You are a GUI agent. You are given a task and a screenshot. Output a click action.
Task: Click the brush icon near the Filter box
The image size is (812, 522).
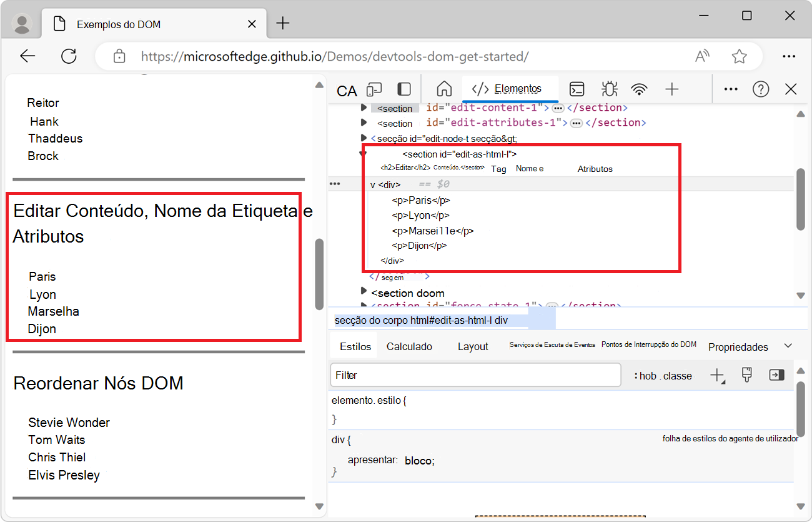pos(746,375)
